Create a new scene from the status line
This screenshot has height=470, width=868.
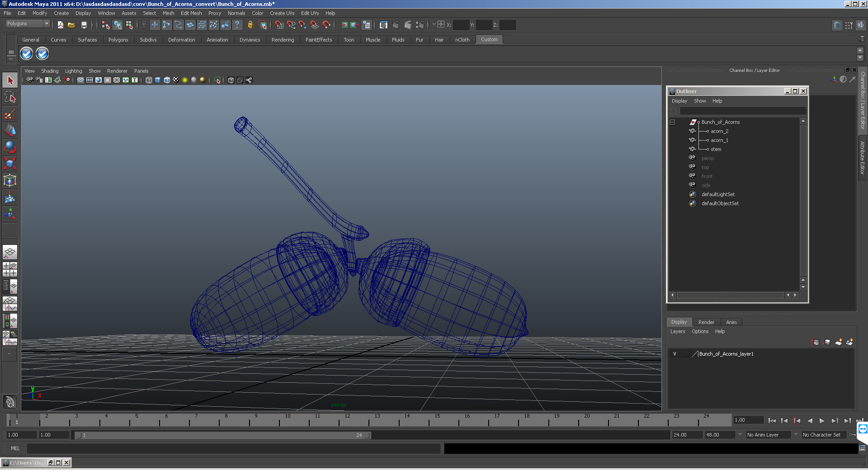pyautogui.click(x=60, y=25)
